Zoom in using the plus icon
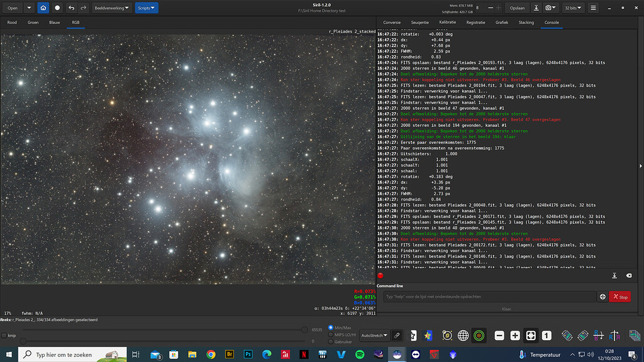Screen dimensions: 644x362 click(x=515, y=336)
